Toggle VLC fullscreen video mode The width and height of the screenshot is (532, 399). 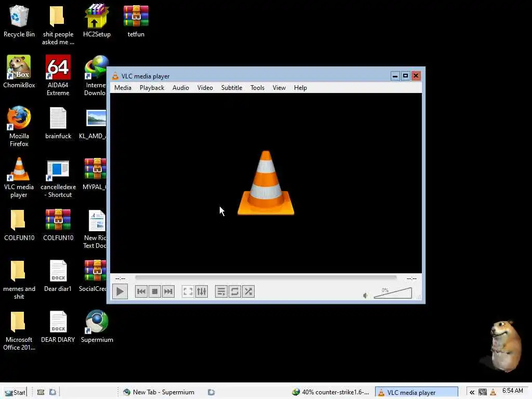[x=188, y=291]
